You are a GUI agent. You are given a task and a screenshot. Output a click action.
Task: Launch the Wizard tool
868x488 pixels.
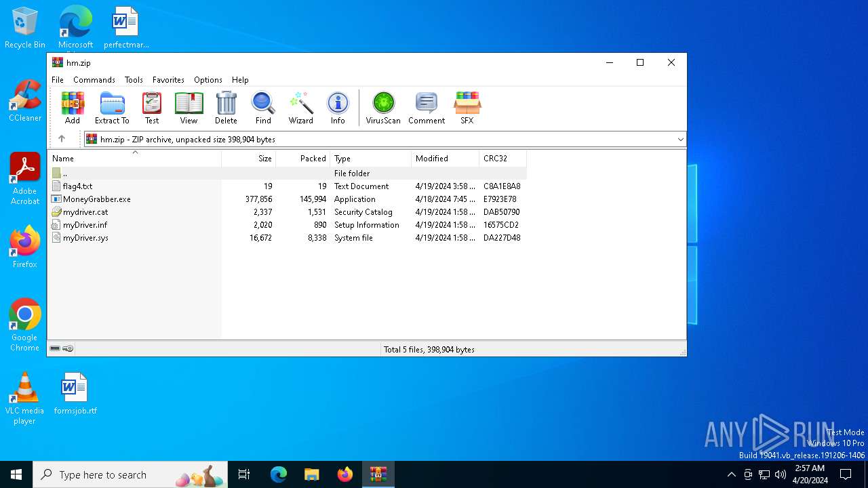pyautogui.click(x=300, y=108)
